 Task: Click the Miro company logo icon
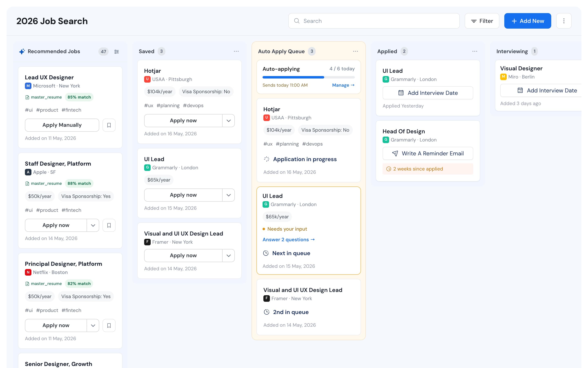(x=503, y=77)
